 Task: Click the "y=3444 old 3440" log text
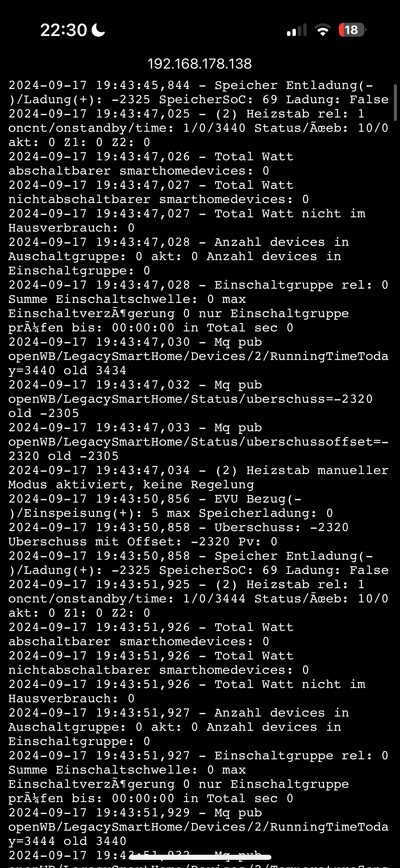point(67,841)
